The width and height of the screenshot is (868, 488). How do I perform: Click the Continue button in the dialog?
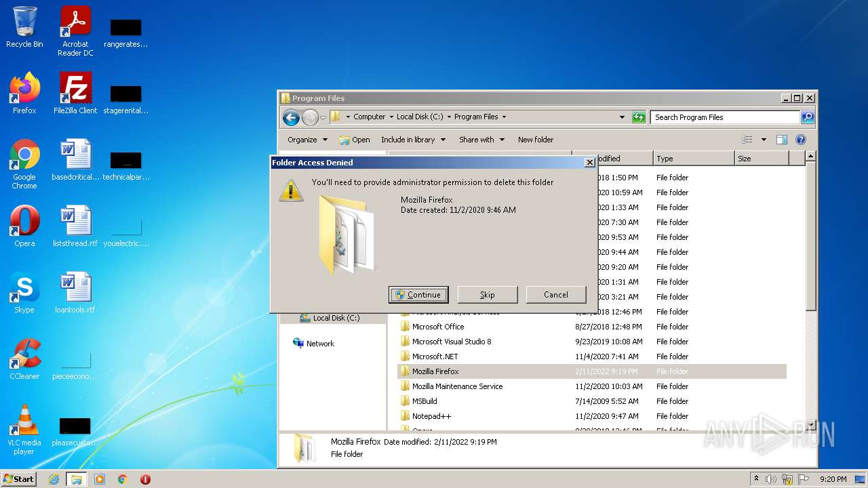pos(418,295)
